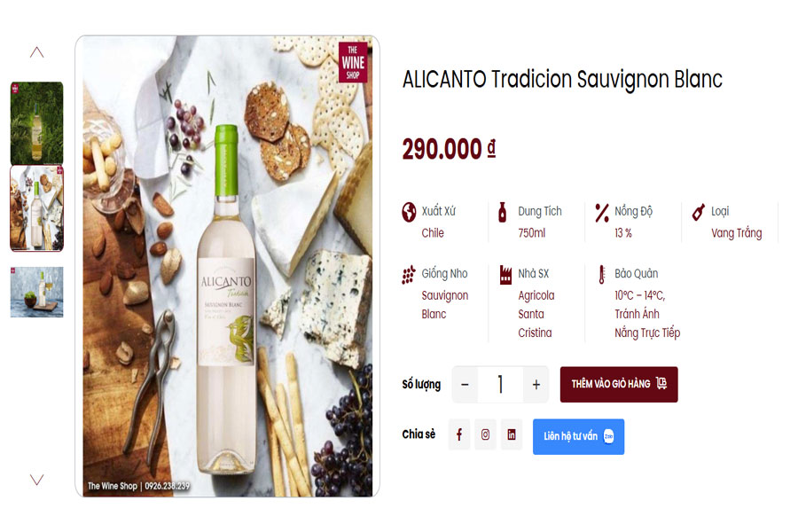
Task: Click the wine bottle icon beside Loại
Action: pyautogui.click(x=699, y=212)
